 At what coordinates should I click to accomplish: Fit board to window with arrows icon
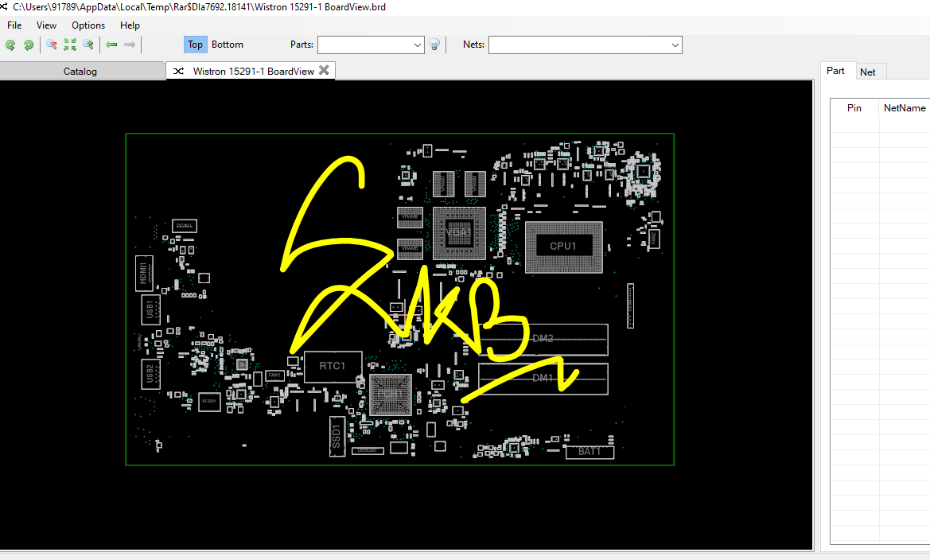(x=70, y=45)
